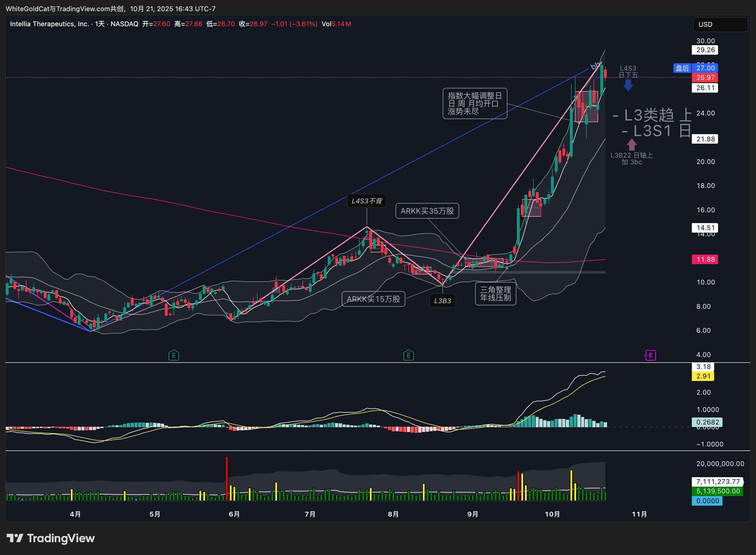Screen dimensions: 756x555
Task: Select the blue down arrow under L4S3
Action: [628, 85]
